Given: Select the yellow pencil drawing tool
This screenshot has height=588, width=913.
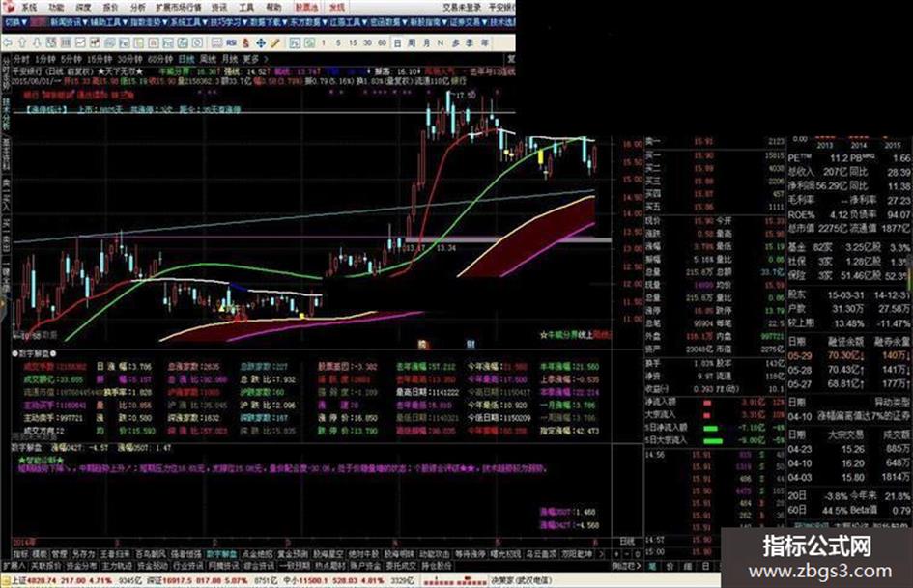Looking at the screenshot, I should pyautogui.click(x=274, y=42).
